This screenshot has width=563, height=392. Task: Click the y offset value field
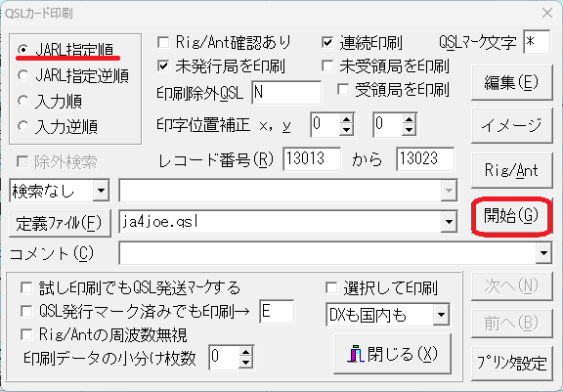tap(388, 124)
